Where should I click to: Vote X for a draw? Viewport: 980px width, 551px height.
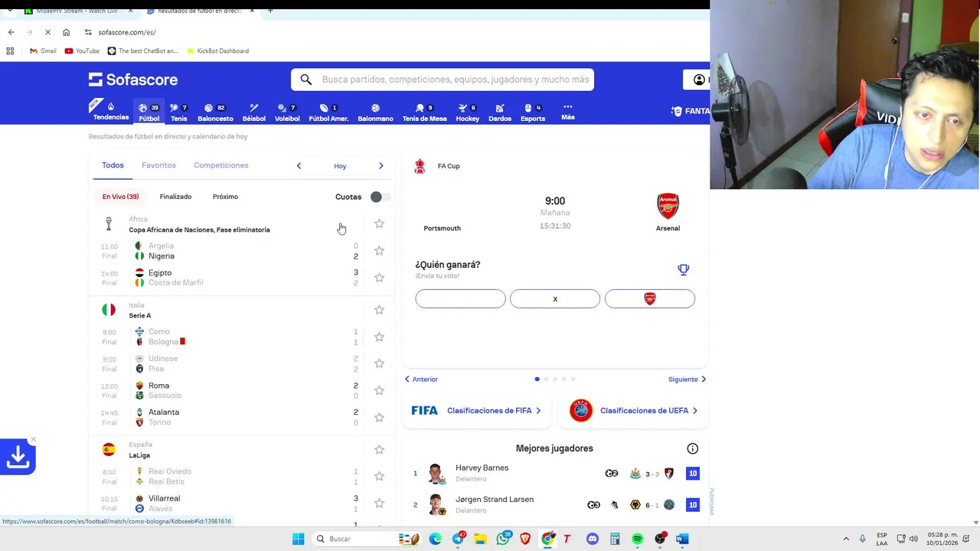[555, 298]
